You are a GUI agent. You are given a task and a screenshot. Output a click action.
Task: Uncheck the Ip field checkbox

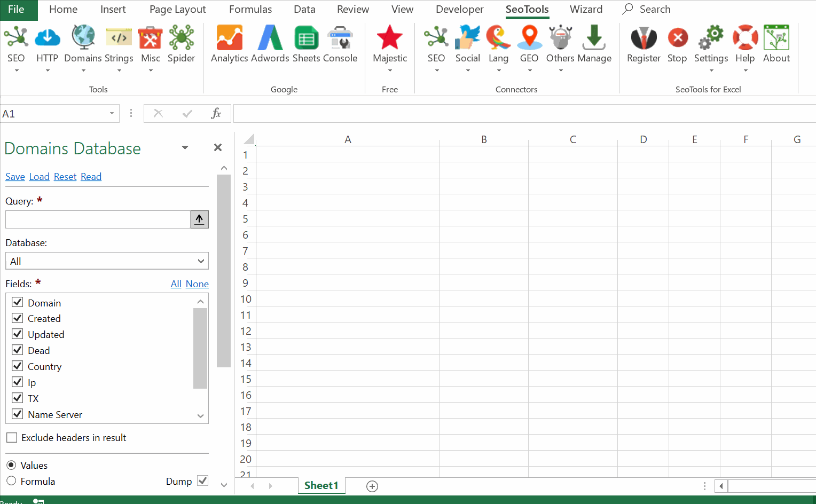point(18,382)
